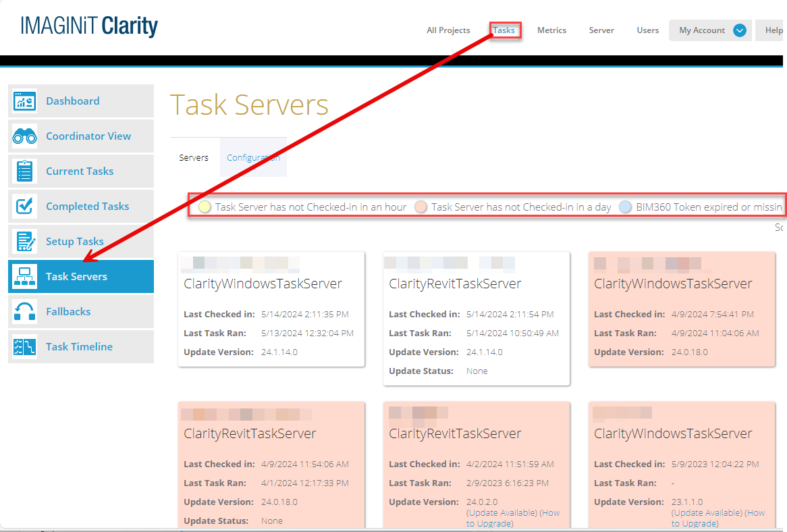Select the Servers tab

(x=194, y=158)
